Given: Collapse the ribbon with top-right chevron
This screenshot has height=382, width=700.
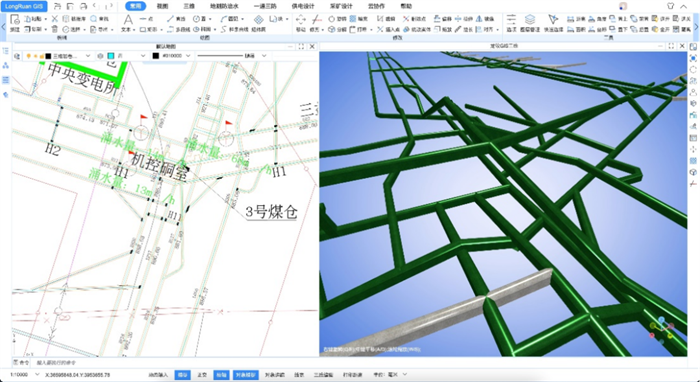Looking at the screenshot, I should click(x=683, y=6).
